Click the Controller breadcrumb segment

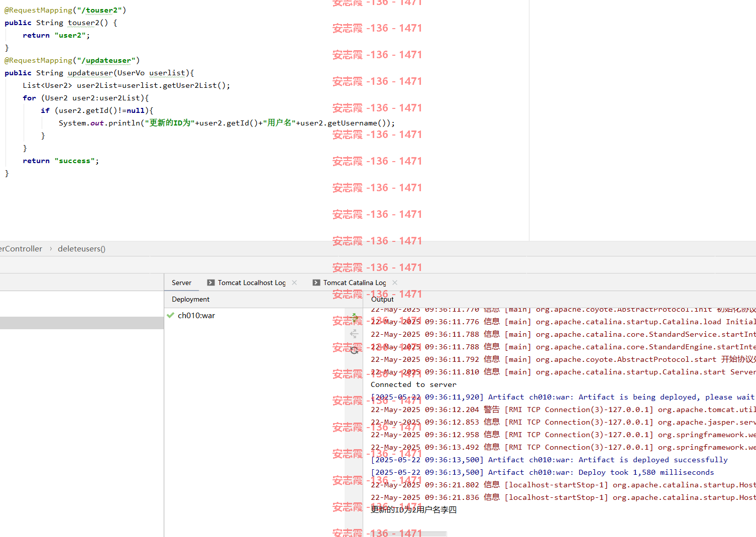click(21, 248)
